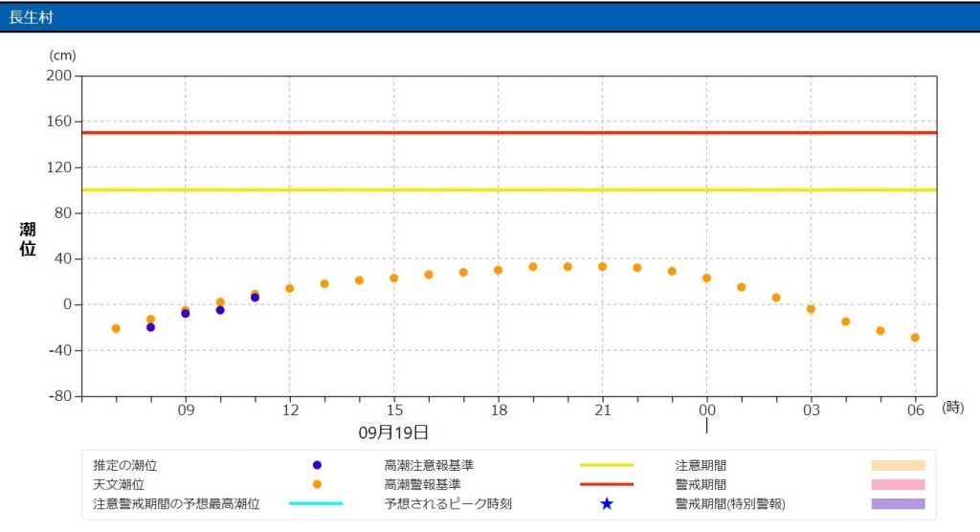Screen dimensions: 980x532
Task: Click the pink 警戒期間 legend swatch
Action: (898, 484)
